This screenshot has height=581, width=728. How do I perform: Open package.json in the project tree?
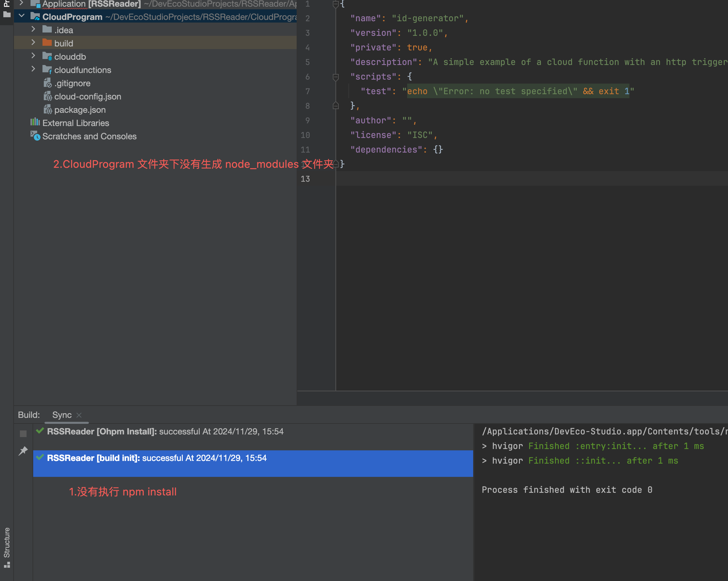coord(80,110)
